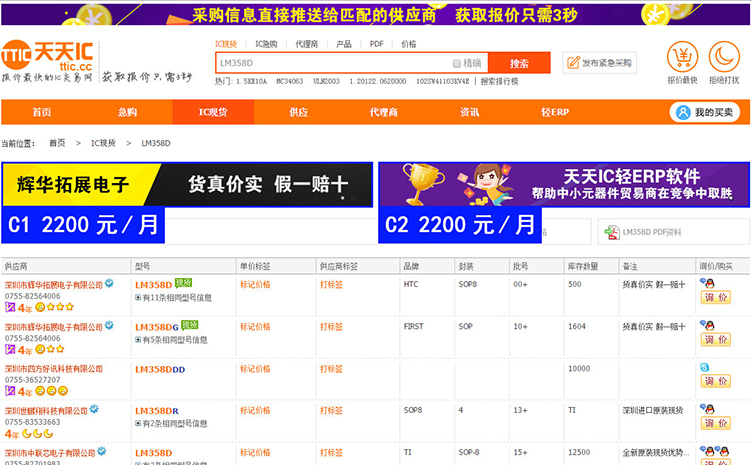Open 轻ERP in the orange navigation bar

[x=555, y=112]
